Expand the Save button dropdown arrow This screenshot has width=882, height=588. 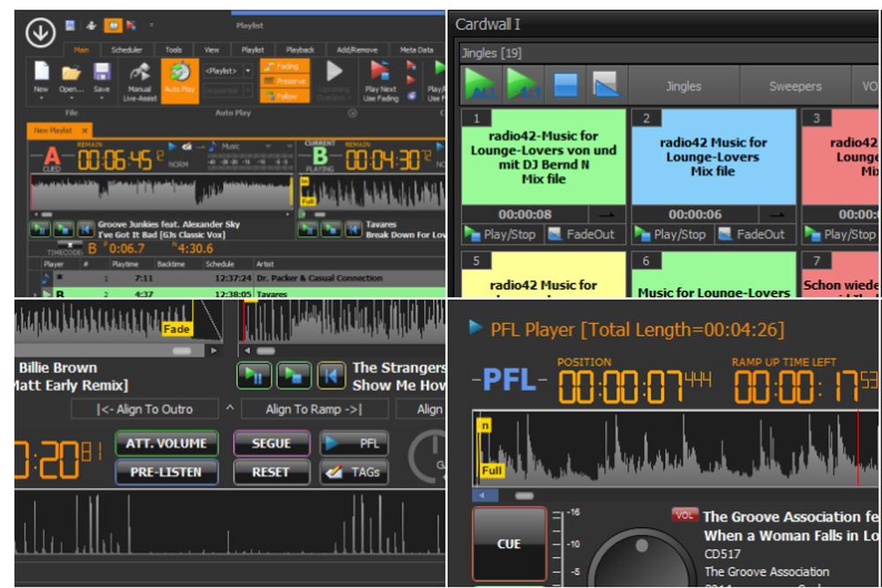(x=101, y=98)
